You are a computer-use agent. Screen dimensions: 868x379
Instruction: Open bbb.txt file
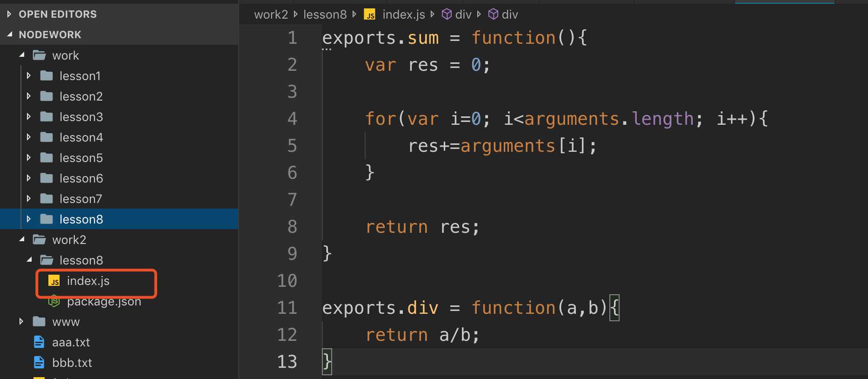(x=72, y=363)
